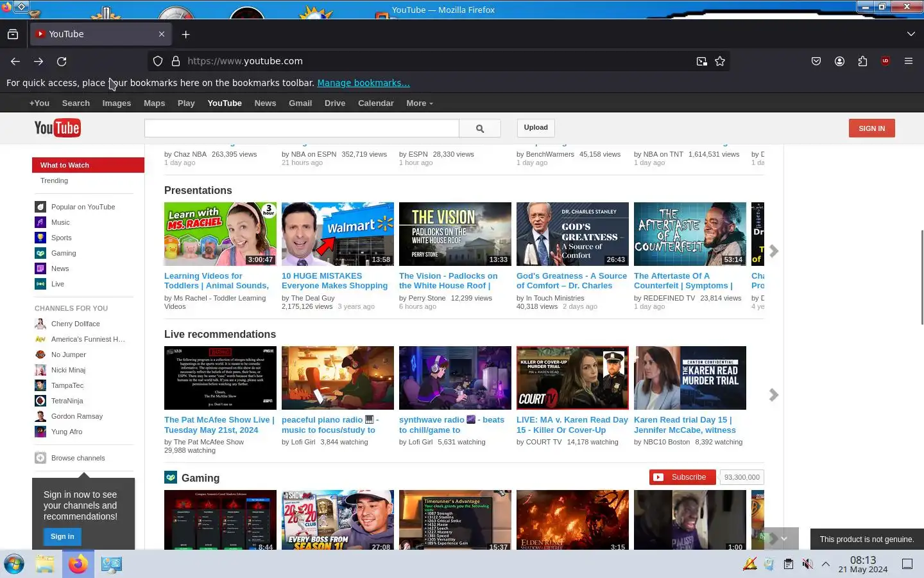
Task: Open Gaming section heading link
Action: click(200, 478)
